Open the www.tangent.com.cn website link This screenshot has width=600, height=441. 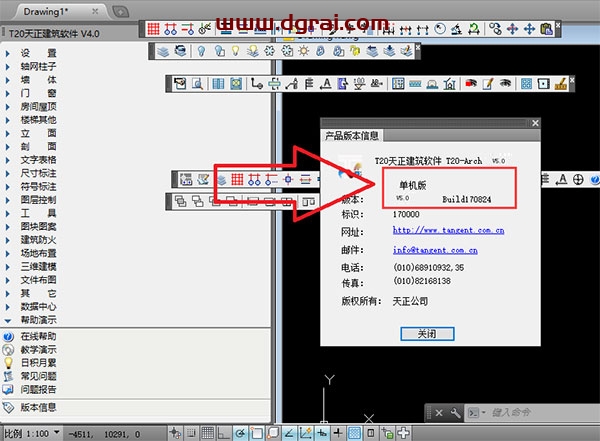click(449, 231)
